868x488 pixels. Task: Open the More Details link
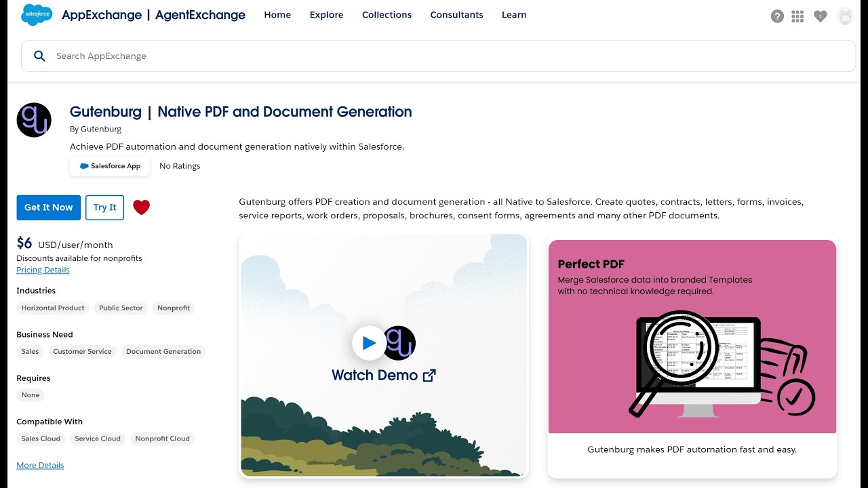pos(40,465)
